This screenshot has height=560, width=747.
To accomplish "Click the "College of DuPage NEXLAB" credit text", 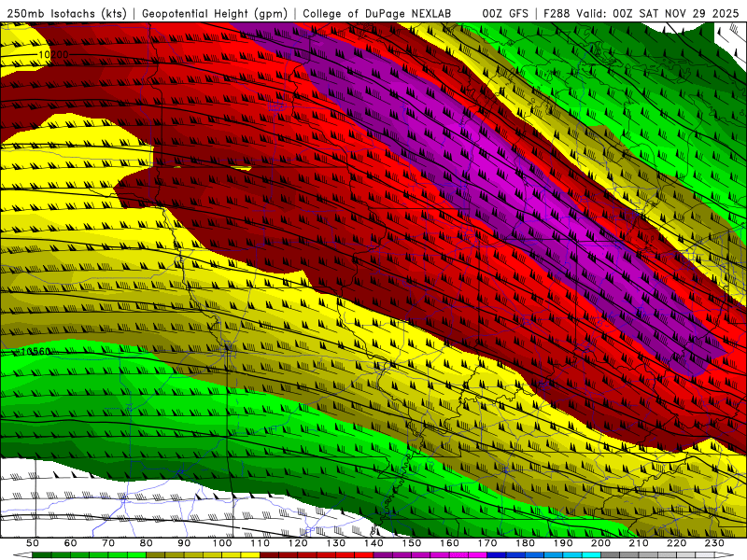I will tap(377, 13).
